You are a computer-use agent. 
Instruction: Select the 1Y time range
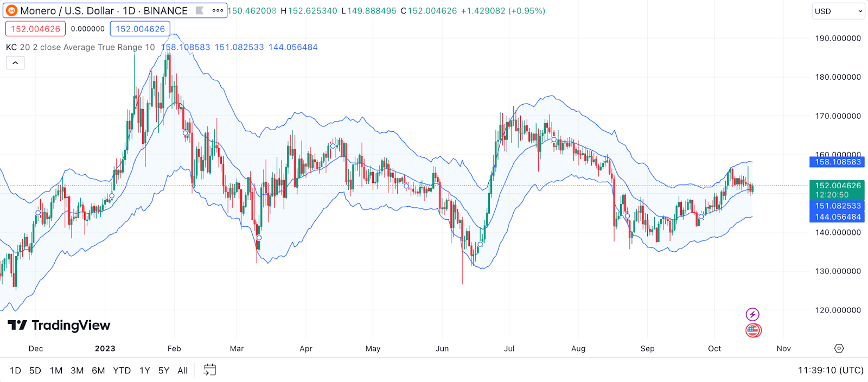[x=144, y=371]
